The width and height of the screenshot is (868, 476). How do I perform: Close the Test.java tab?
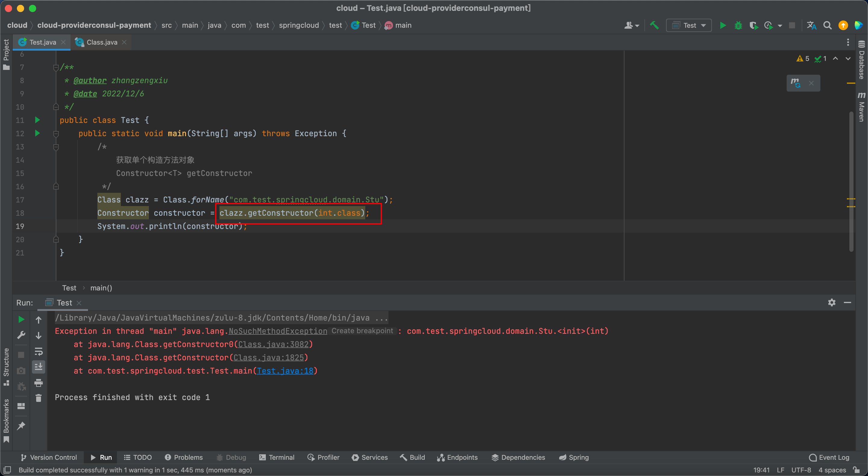click(x=63, y=42)
